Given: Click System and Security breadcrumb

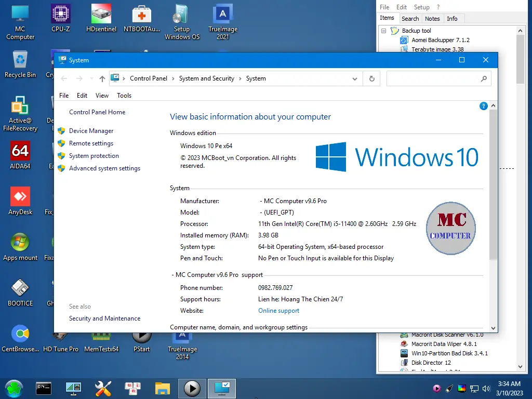Looking at the screenshot, I should [x=207, y=79].
